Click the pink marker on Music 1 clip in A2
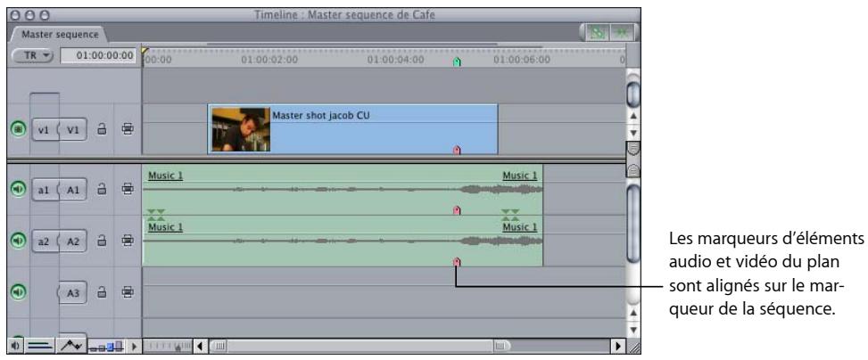Screen dimensions: 868x360 point(457,262)
